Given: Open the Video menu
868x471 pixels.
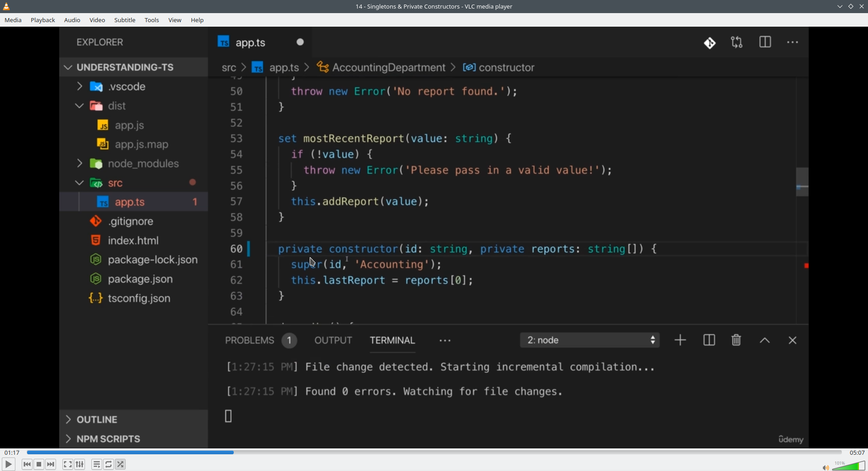Looking at the screenshot, I should pos(97,20).
